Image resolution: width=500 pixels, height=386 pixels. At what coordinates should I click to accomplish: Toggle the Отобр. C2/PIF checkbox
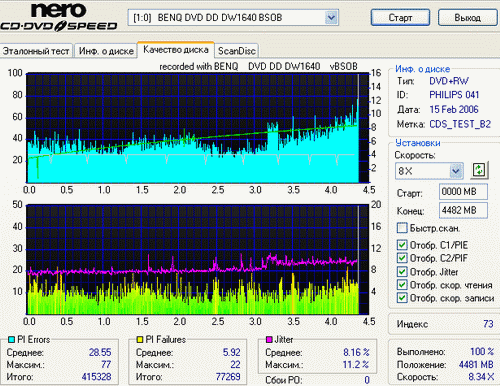coord(402,258)
